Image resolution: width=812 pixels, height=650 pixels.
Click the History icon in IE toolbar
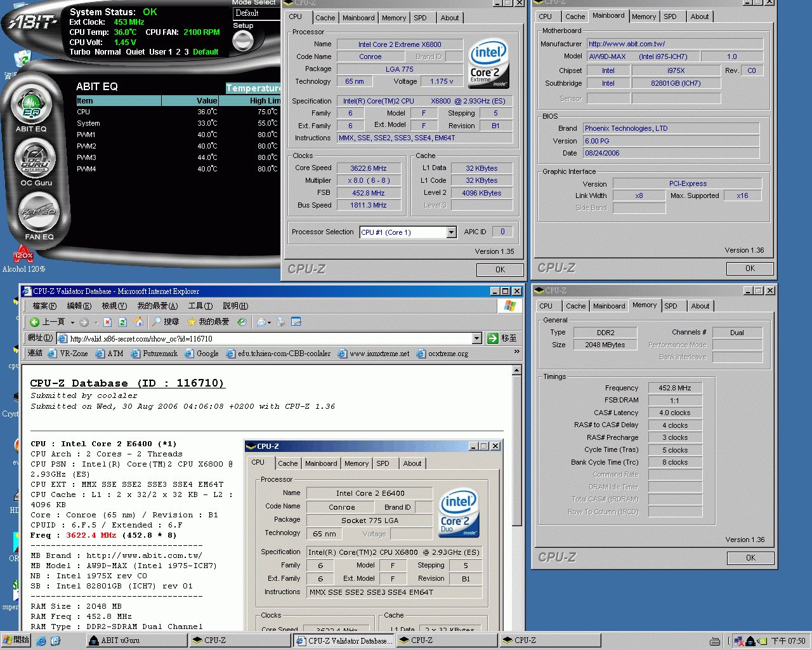pyautogui.click(x=242, y=322)
